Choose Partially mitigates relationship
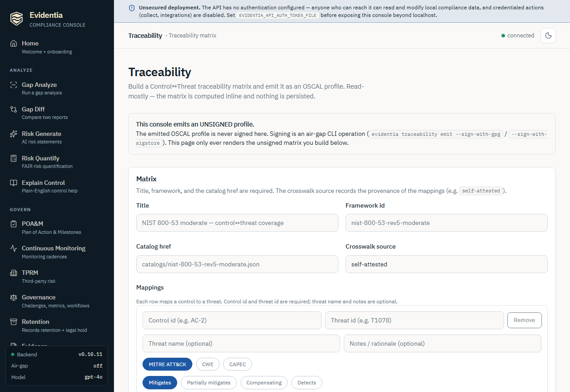 pyautogui.click(x=209, y=383)
